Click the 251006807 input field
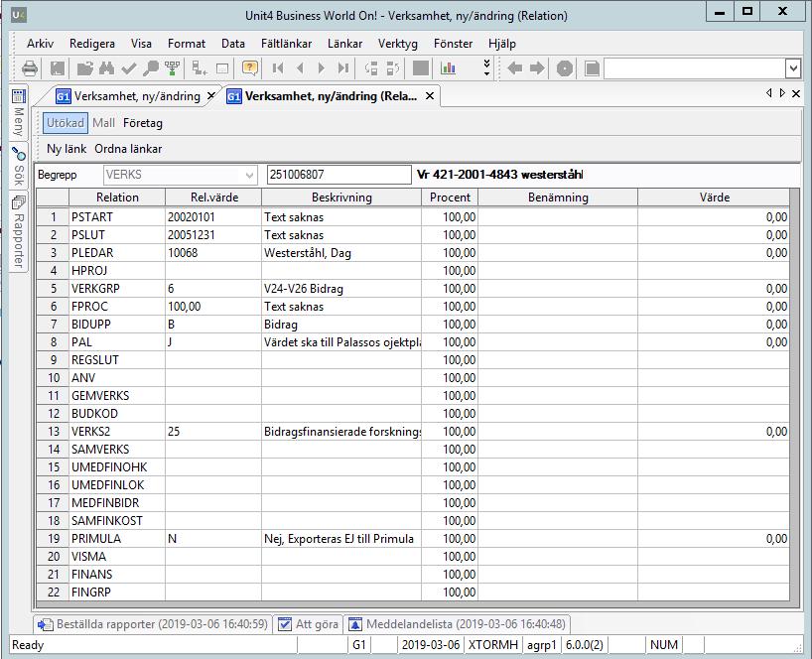Screen dimensions: 812x659 pyautogui.click(x=339, y=175)
